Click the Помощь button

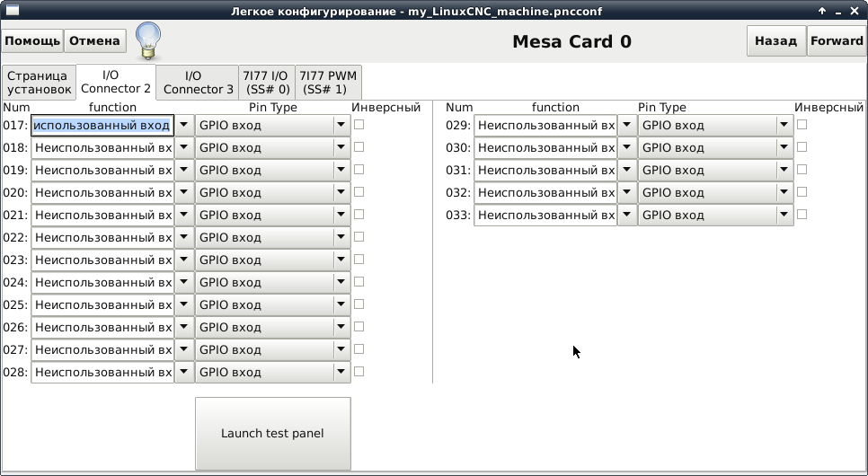(32, 41)
